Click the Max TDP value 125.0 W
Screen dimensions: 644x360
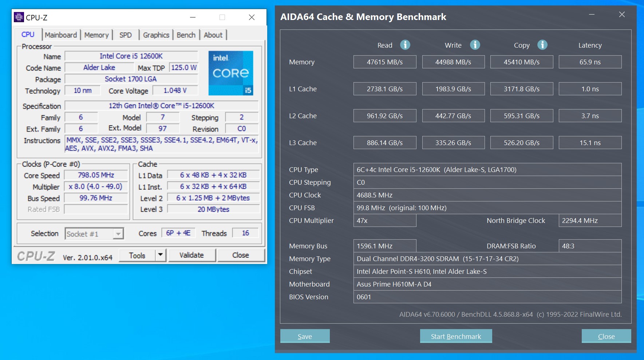183,68
